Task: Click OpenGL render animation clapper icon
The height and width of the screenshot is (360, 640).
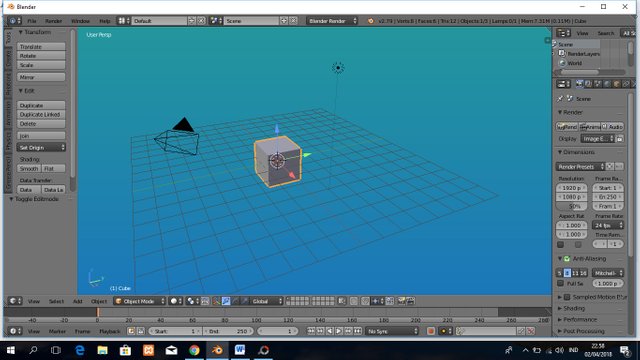Action: [x=411, y=301]
